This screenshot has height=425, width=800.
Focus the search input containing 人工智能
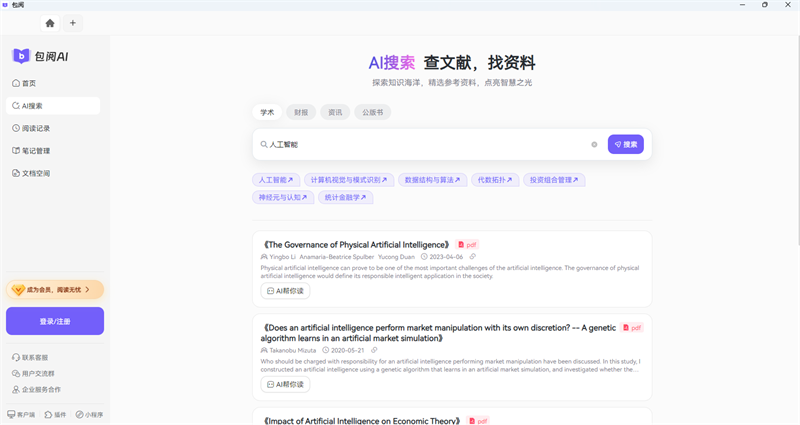click(420, 145)
